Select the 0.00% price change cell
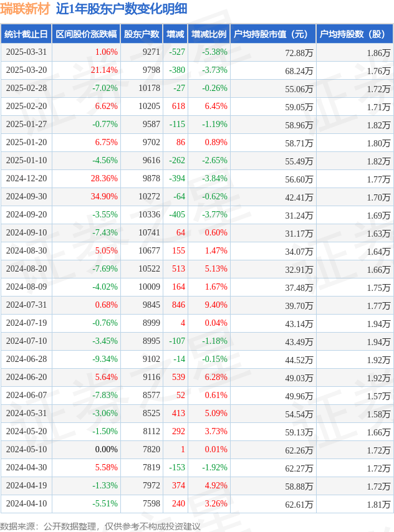 (x=106, y=450)
